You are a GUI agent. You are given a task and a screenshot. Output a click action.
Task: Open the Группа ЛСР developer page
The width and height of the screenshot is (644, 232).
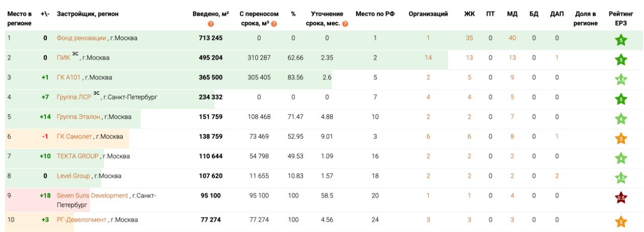74,97
